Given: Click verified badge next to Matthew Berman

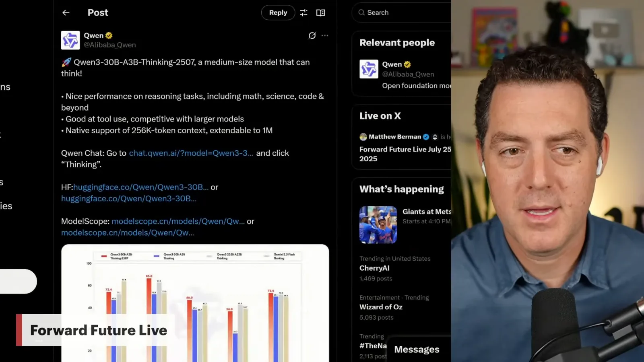Looking at the screenshot, I should [x=426, y=137].
